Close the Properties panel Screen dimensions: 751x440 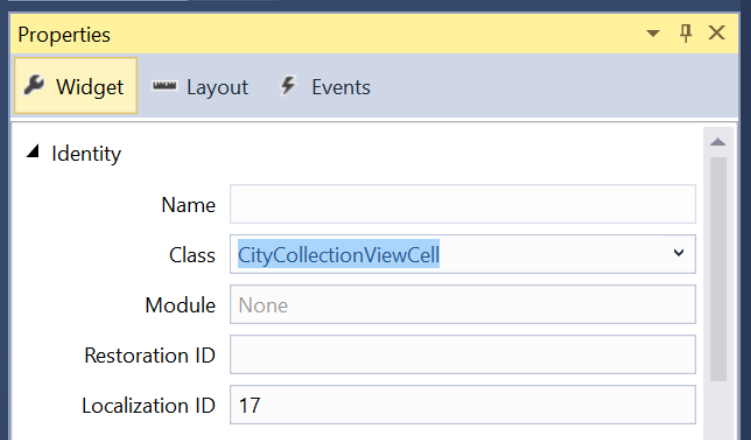click(717, 33)
